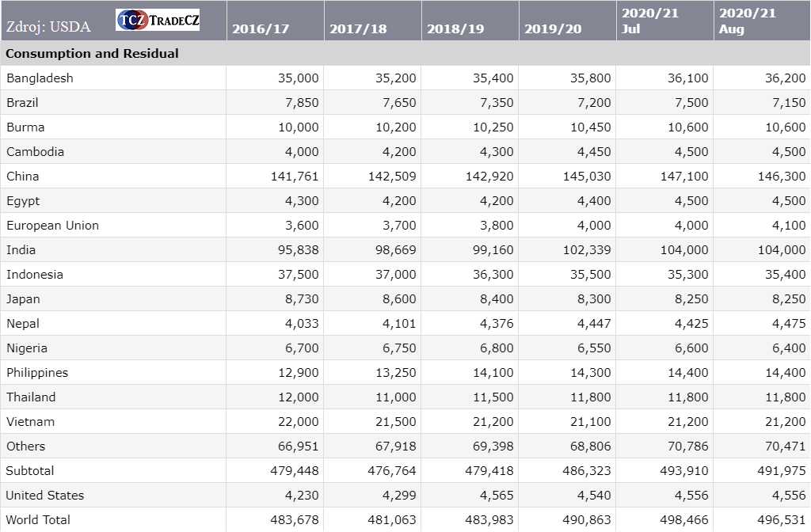Select the 2016/17 column header

pyautogui.click(x=261, y=29)
